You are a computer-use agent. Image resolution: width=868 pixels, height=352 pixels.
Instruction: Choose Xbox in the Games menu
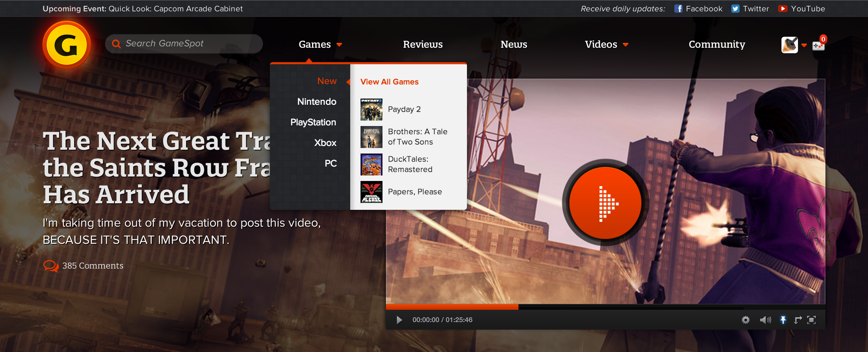pos(325,143)
